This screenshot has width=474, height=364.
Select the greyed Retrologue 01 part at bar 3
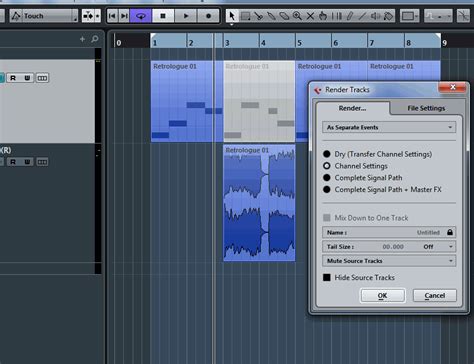259,101
